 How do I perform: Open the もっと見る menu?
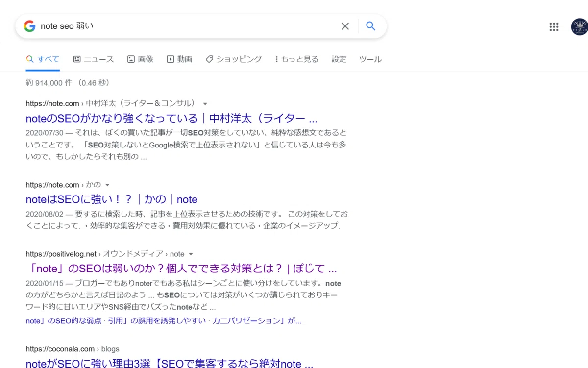(296, 59)
